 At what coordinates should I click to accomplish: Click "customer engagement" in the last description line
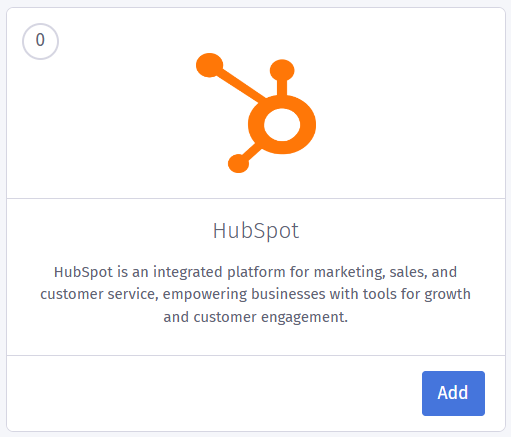coord(271,317)
